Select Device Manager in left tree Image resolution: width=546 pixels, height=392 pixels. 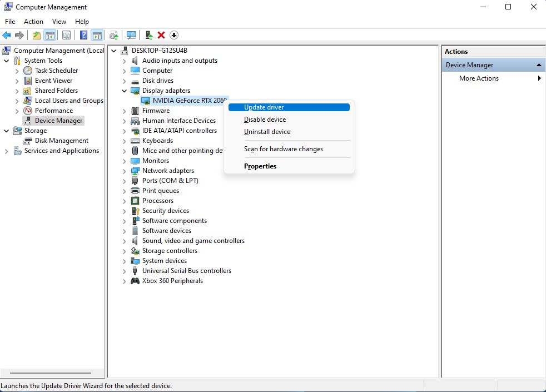tap(53, 121)
